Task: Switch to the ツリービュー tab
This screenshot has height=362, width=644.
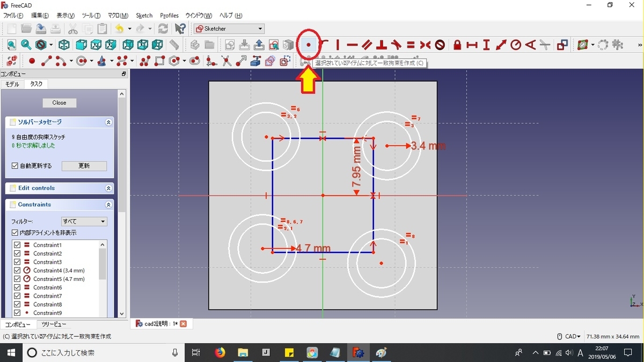Action: tap(54, 324)
